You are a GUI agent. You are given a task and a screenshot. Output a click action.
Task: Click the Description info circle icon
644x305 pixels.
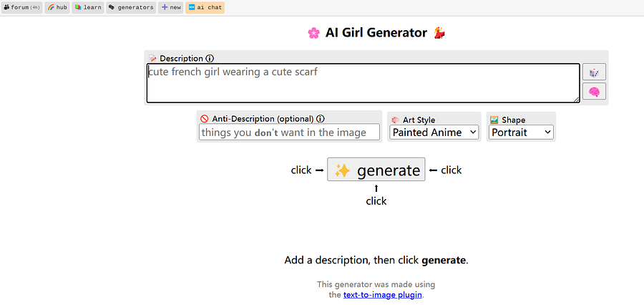pyautogui.click(x=210, y=59)
